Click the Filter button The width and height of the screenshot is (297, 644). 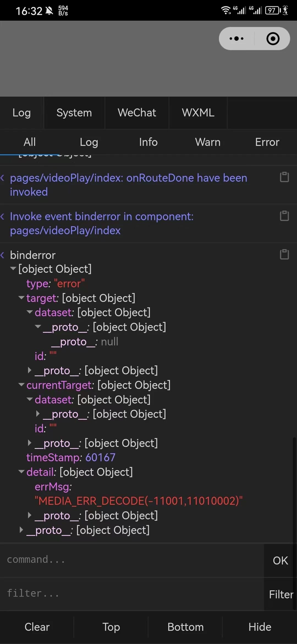[281, 594]
